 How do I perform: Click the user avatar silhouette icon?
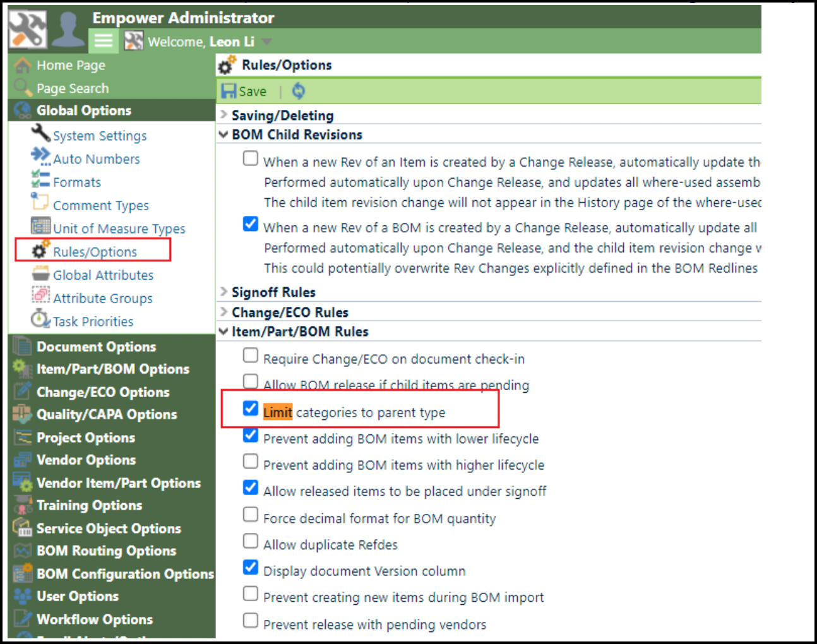click(68, 30)
